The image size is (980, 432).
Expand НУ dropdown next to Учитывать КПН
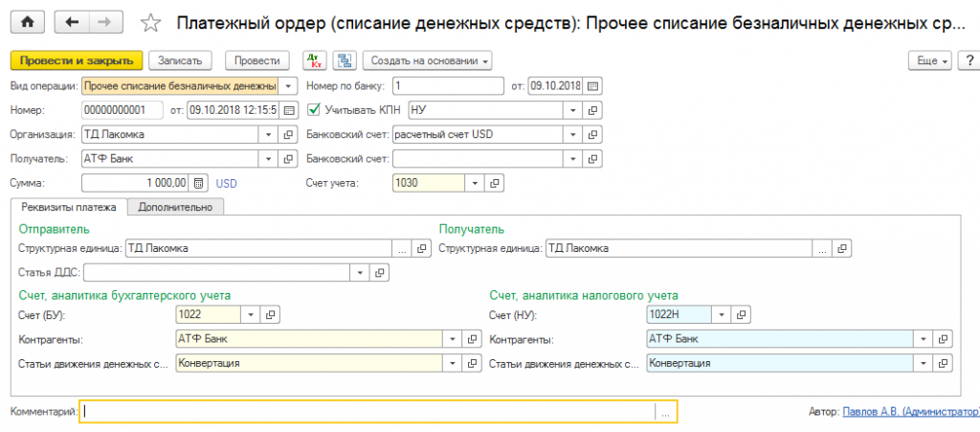572,110
